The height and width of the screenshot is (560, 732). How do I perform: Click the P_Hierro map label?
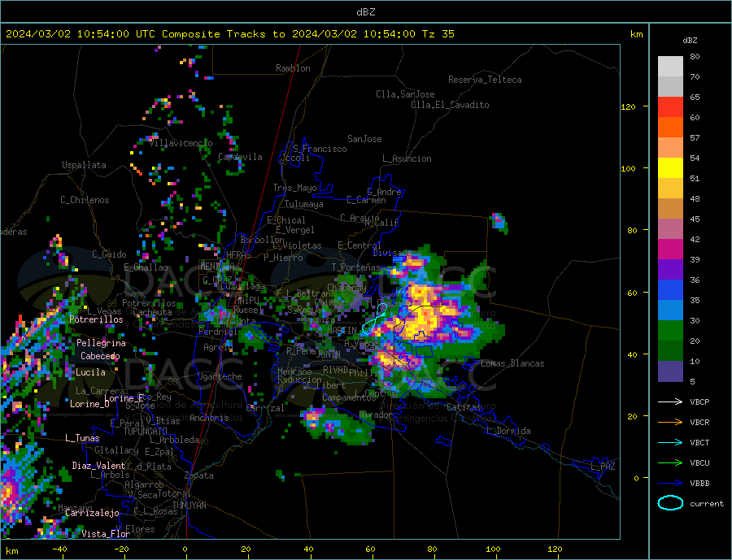coord(283,258)
